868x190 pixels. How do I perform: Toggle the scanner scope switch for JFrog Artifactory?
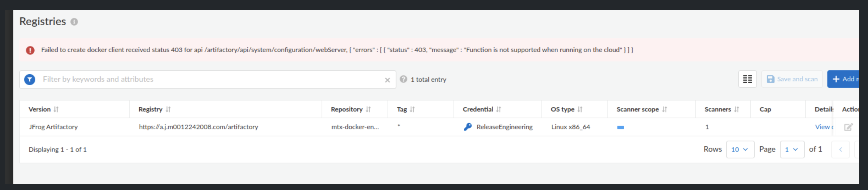[x=621, y=127]
